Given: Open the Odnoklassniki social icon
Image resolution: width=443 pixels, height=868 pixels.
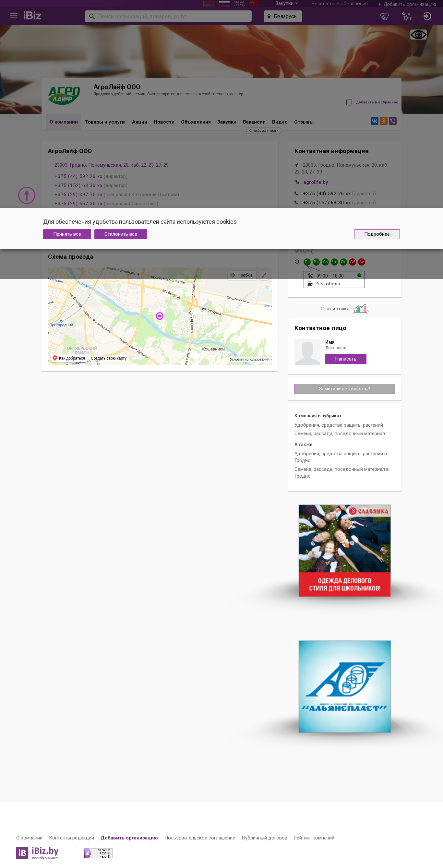Looking at the screenshot, I should tap(383, 121).
